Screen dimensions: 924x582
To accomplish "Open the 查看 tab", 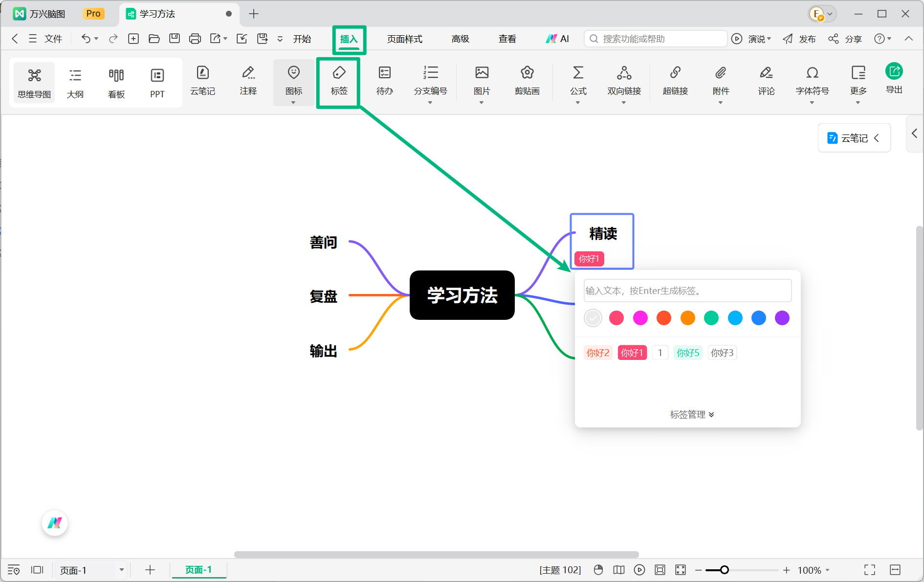I will point(507,39).
